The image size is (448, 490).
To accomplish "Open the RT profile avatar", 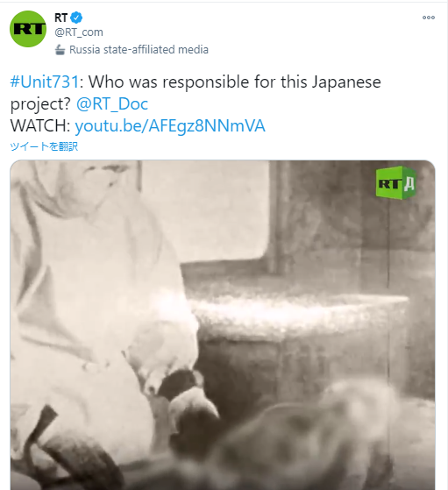I will click(x=28, y=29).
